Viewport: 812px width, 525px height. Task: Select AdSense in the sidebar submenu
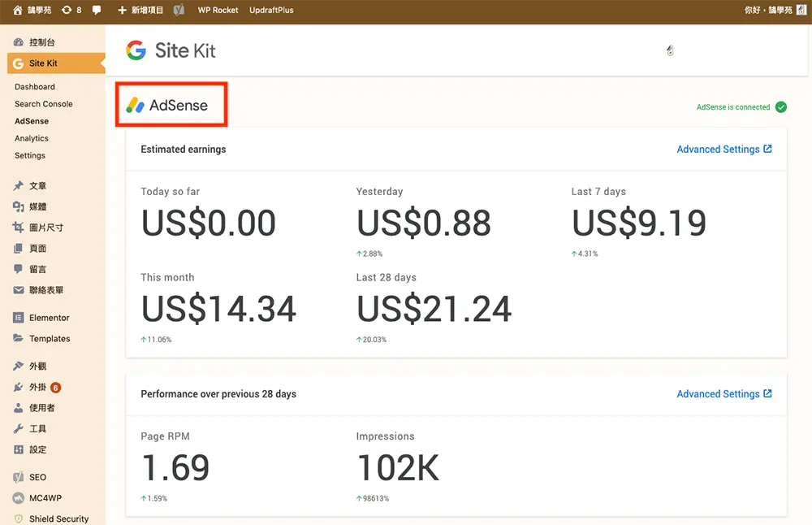coord(32,121)
